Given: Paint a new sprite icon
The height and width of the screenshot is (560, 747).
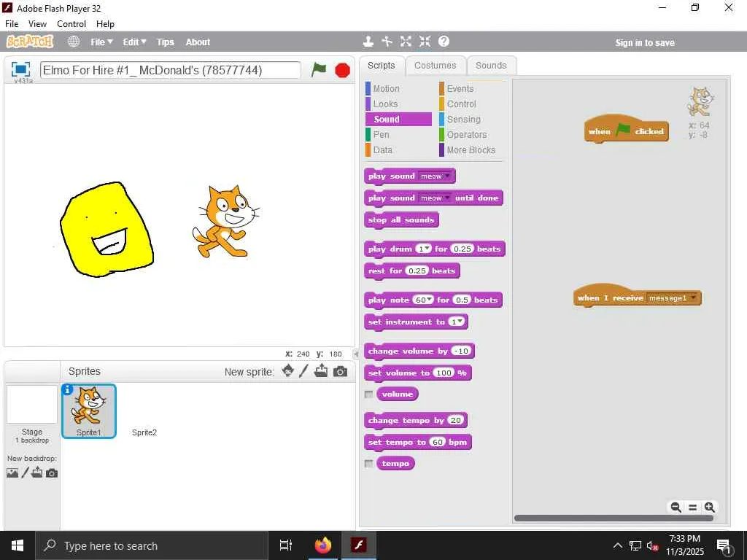Looking at the screenshot, I should [x=304, y=371].
